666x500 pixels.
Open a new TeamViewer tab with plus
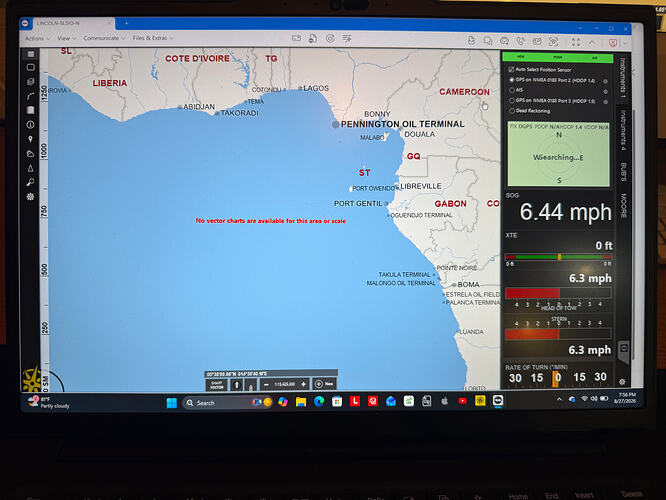coord(126,23)
